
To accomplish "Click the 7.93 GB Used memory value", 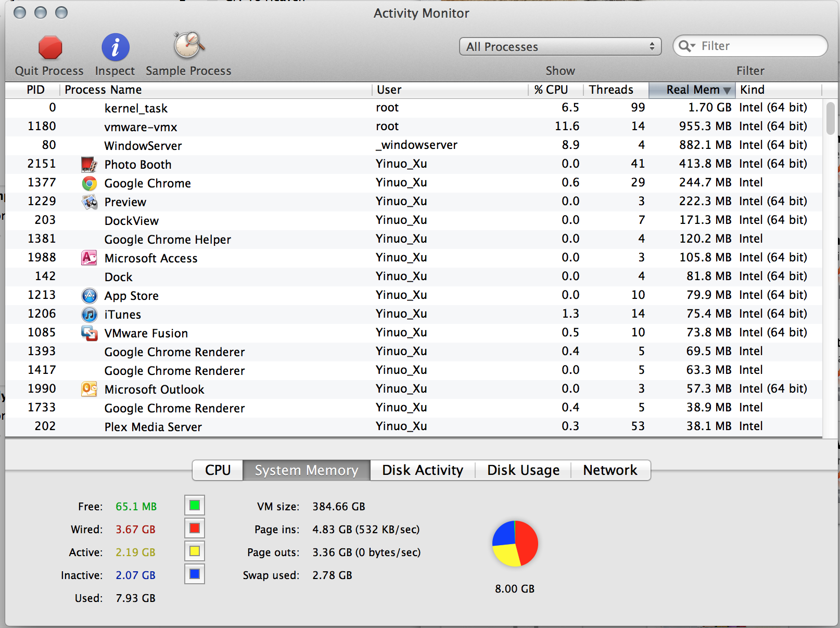I will [135, 598].
